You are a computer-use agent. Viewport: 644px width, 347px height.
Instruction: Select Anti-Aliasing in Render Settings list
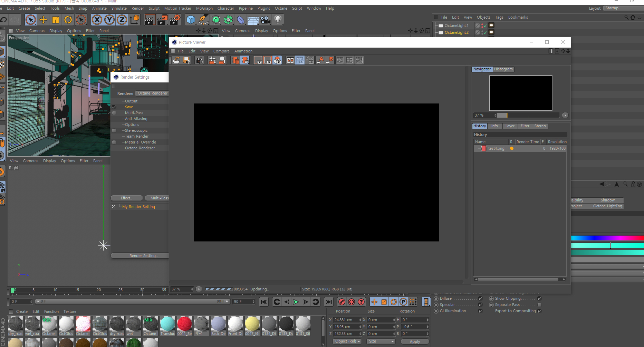pos(136,119)
